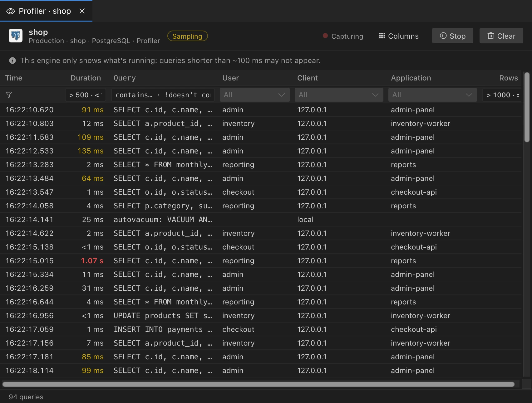This screenshot has width=532, height=403.
Task: Click the 25 ms duration value
Action: [x=93, y=220]
